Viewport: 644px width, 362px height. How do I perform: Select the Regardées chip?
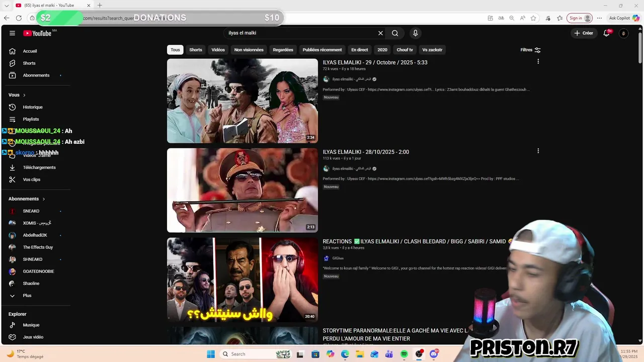(x=283, y=50)
